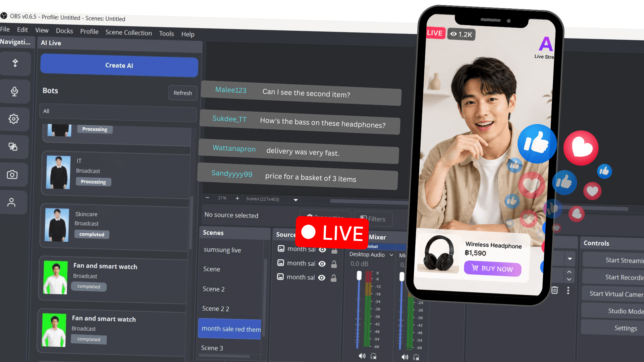Tap BUY NOW on the phone screen
This screenshot has height=362, width=644.
[x=492, y=268]
